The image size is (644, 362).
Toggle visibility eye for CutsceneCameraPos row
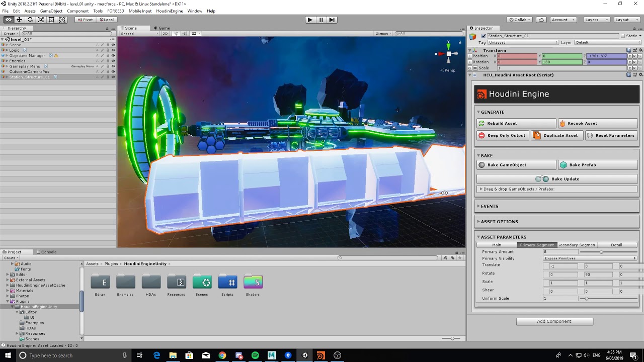tap(113, 71)
